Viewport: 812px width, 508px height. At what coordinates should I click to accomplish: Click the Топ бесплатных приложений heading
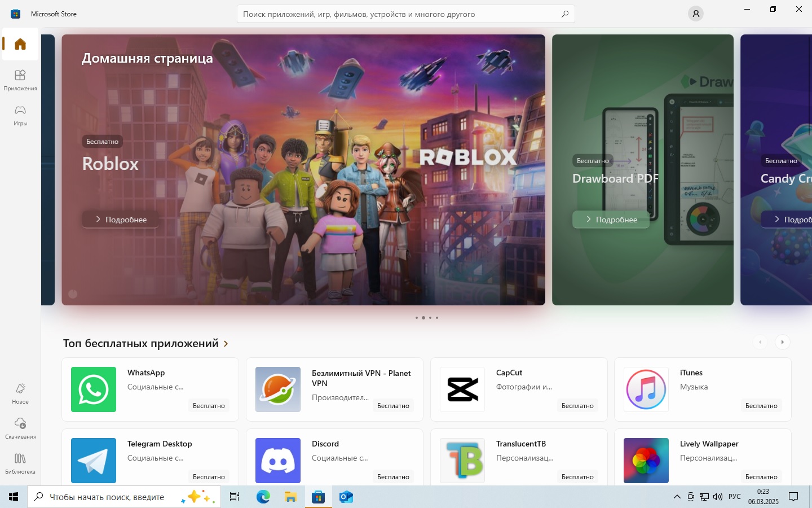click(141, 343)
